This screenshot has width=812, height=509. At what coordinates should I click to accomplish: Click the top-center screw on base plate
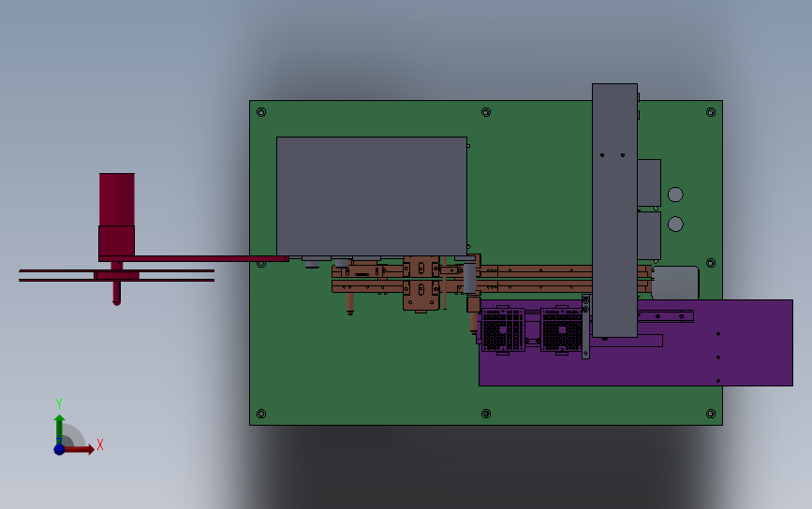point(486,112)
